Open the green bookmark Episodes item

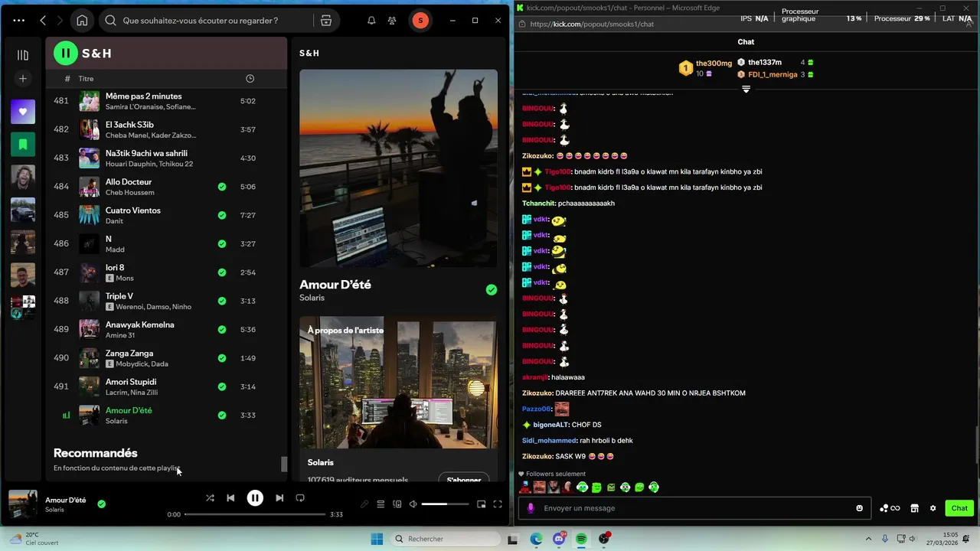coord(23,144)
